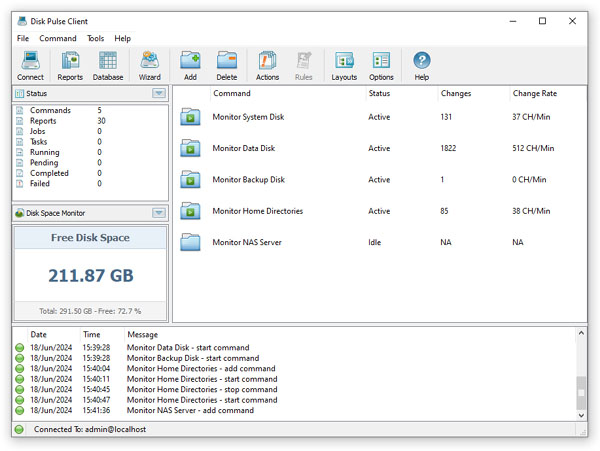600x451 pixels.
Task: Open the Tools menu
Action: [95, 39]
